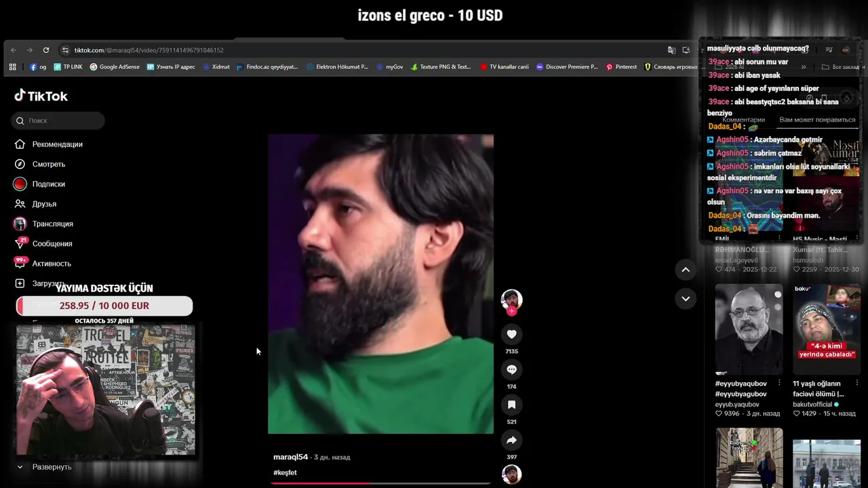Viewport: 868px width, 488px height.
Task: Open the Findoc.az qeydiyyat bookmark
Action: coord(267,67)
